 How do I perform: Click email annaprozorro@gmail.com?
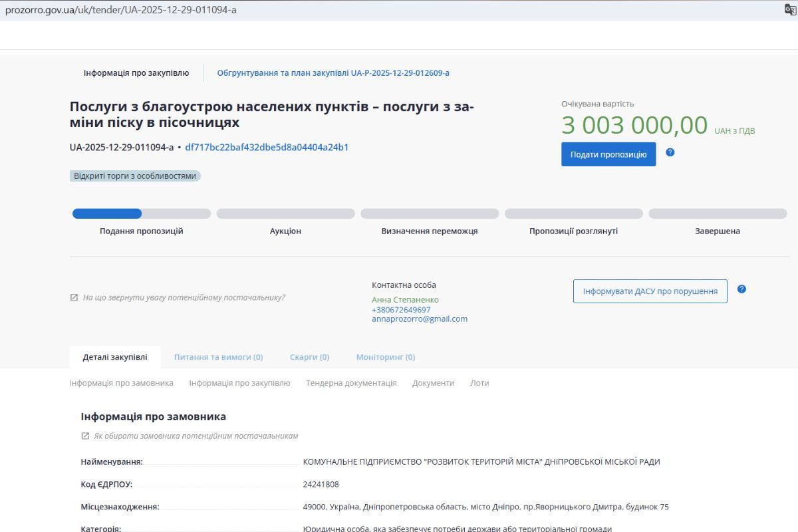pyautogui.click(x=420, y=319)
